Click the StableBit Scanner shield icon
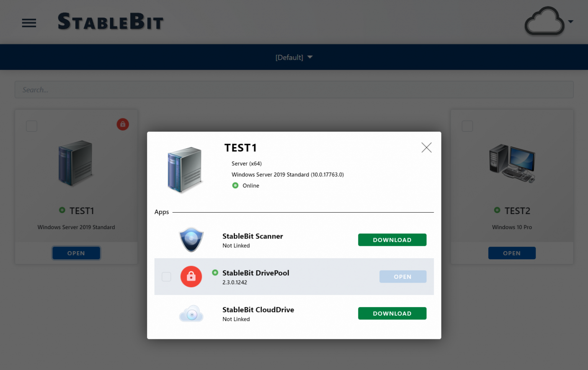 point(191,240)
